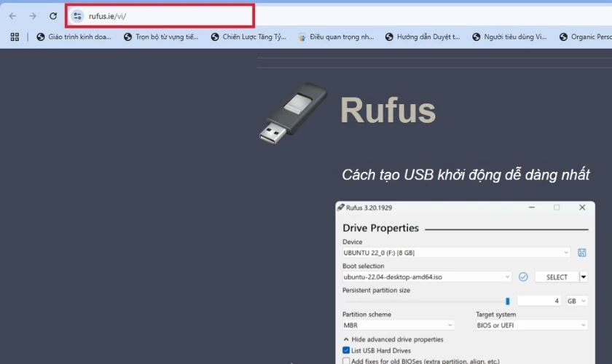This screenshot has height=364, width=612.
Task: Open bookmark 'Trọn bộ từ vựng tiế...'
Action: 161,37
